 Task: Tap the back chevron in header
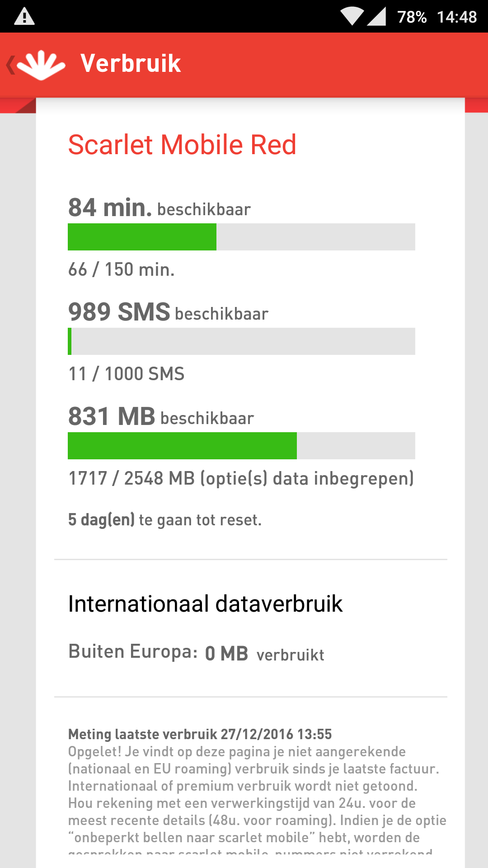(10, 65)
